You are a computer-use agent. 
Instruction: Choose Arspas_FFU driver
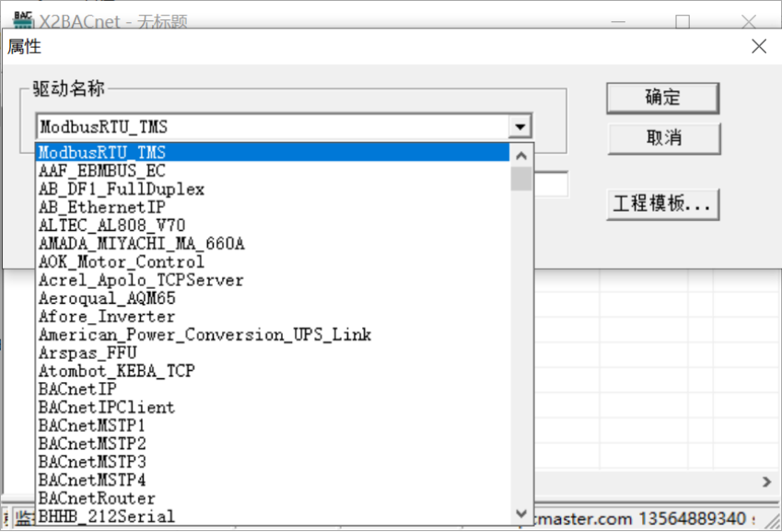(273, 353)
